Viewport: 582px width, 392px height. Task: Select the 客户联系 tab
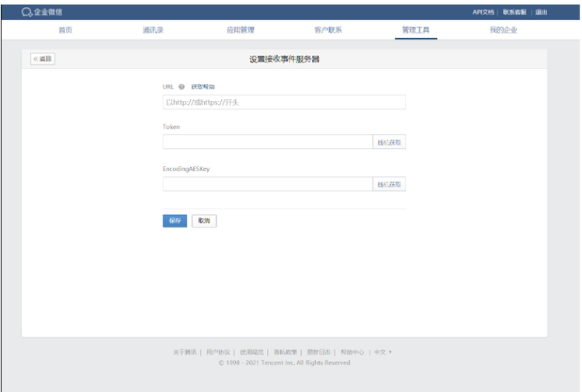328,30
